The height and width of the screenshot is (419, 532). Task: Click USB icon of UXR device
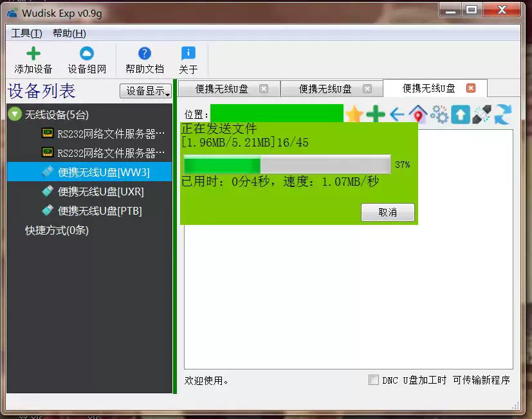pyautogui.click(x=48, y=191)
